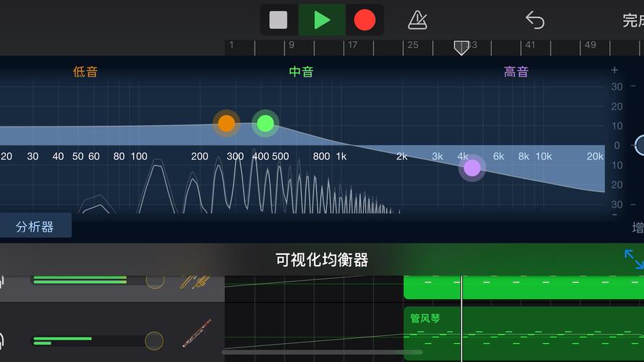The width and height of the screenshot is (644, 362).
Task: Tap the 低音 band label
Action: (85, 72)
